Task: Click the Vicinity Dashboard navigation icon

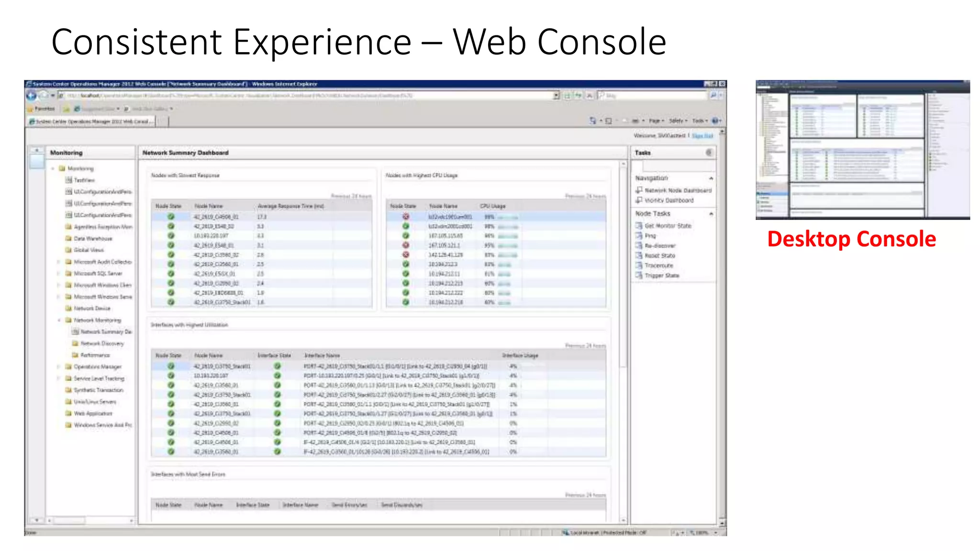Action: point(639,200)
